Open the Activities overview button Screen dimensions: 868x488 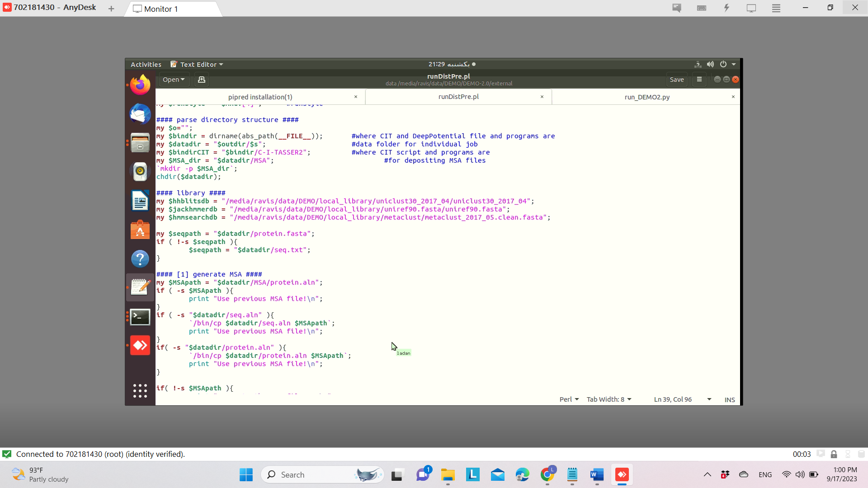tap(146, 64)
